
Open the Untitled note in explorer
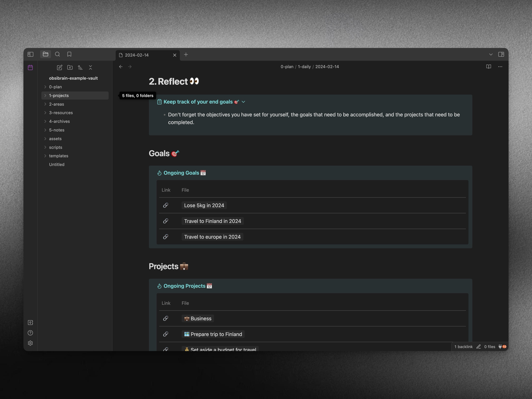tap(57, 164)
